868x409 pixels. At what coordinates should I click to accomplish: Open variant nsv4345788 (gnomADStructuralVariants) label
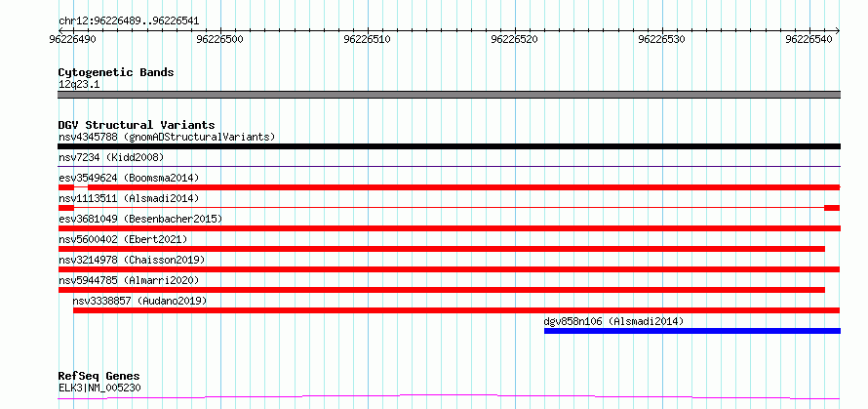[x=167, y=137]
